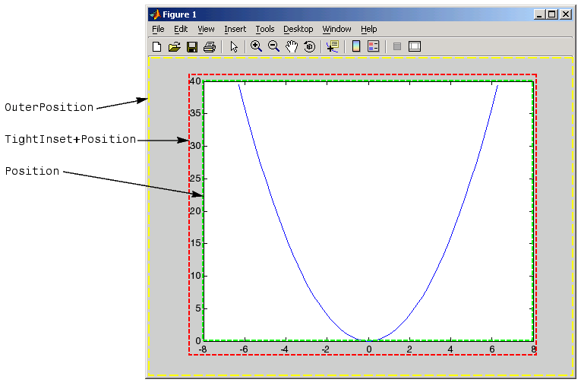Click the New Figure toolbar icon
Viewport: 581px width, 392px height.
tap(156, 46)
